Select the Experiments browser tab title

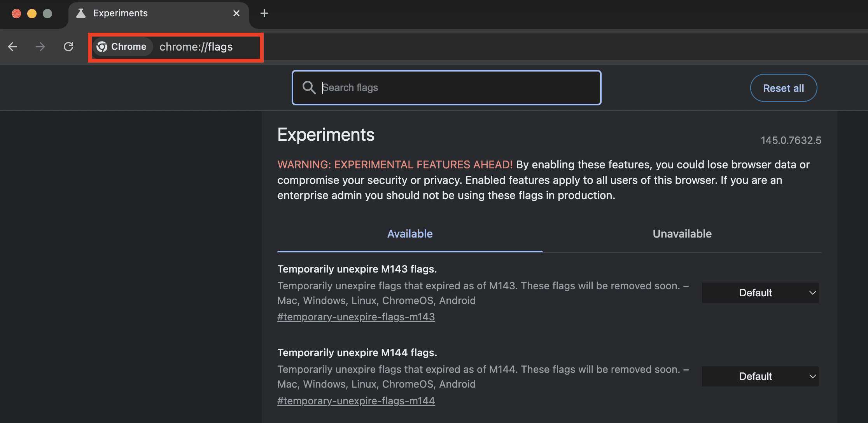121,14
